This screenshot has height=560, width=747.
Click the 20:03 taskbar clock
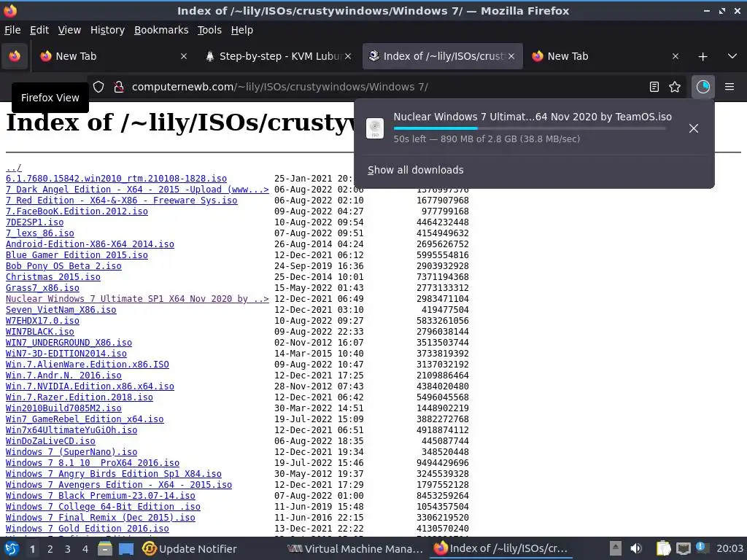729,549
